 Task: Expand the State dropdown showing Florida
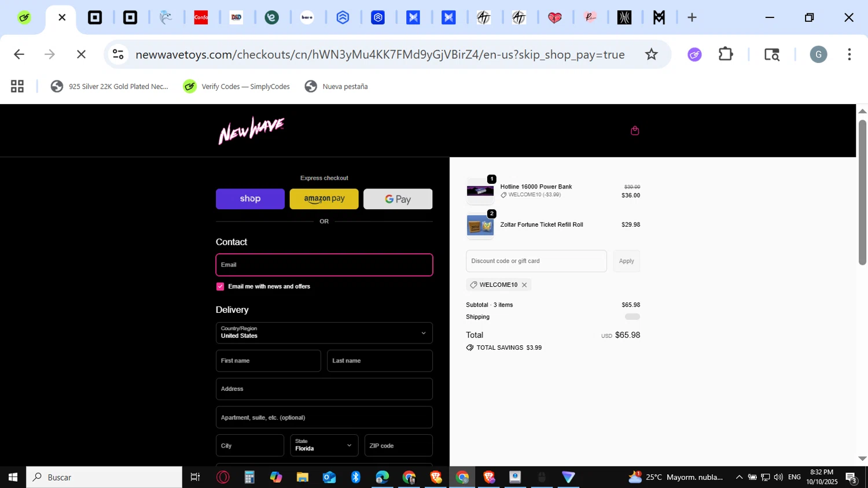(x=324, y=446)
